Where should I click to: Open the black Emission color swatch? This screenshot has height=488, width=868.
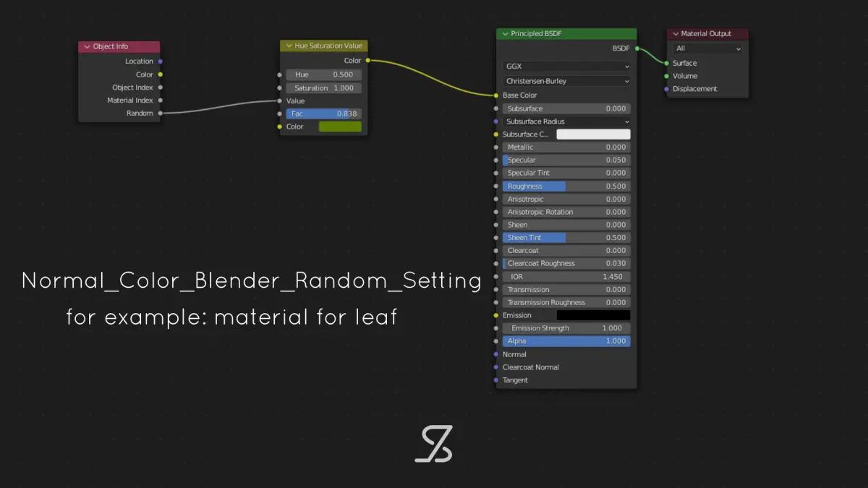click(x=593, y=315)
